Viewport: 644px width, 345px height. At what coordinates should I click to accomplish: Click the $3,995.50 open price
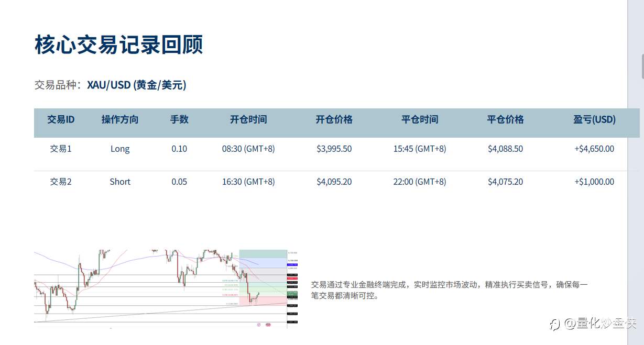[334, 149]
